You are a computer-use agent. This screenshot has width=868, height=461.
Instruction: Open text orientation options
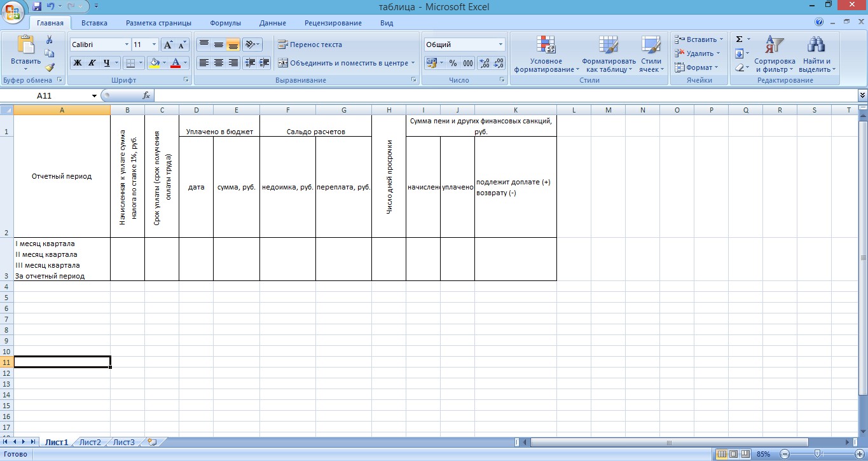[x=252, y=45]
